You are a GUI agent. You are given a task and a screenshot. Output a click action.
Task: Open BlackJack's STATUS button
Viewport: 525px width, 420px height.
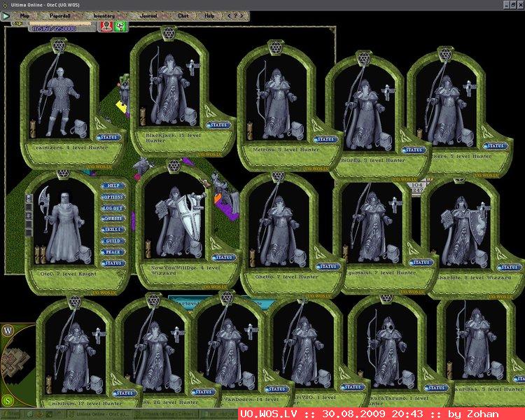(x=218, y=125)
